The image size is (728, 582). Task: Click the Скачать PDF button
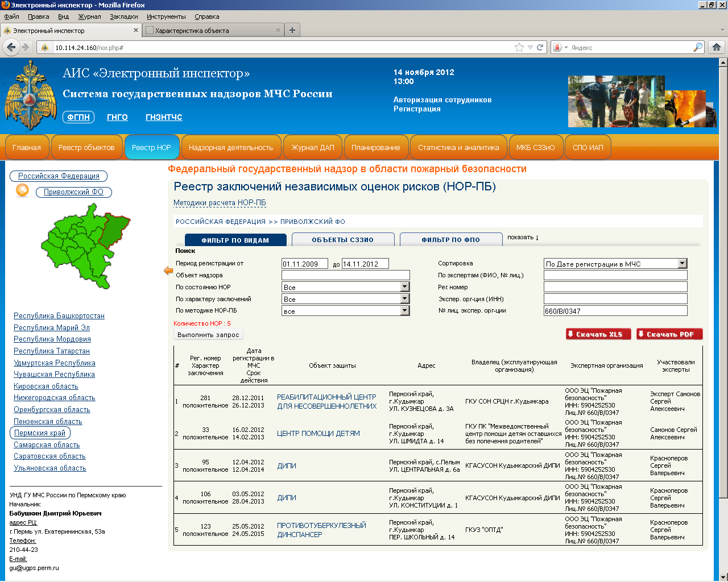pyautogui.click(x=669, y=334)
